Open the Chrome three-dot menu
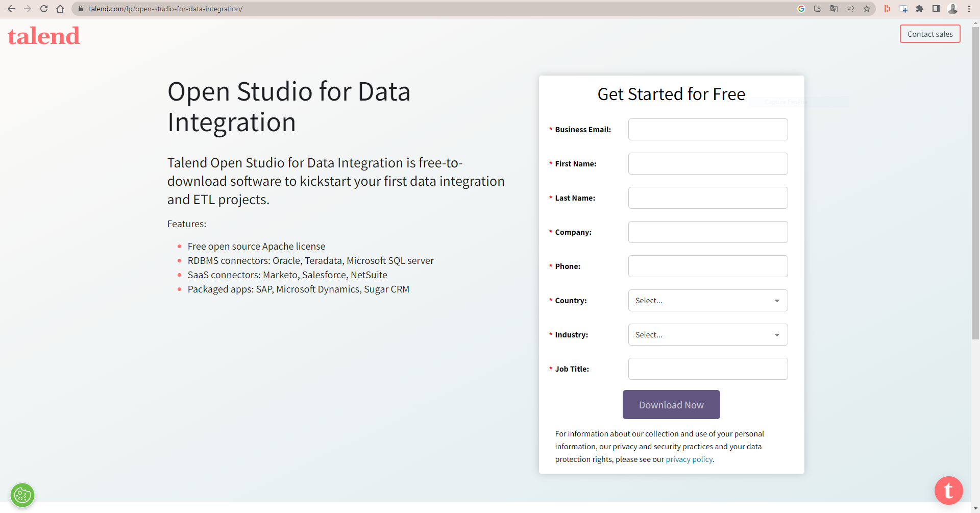 pos(969,9)
